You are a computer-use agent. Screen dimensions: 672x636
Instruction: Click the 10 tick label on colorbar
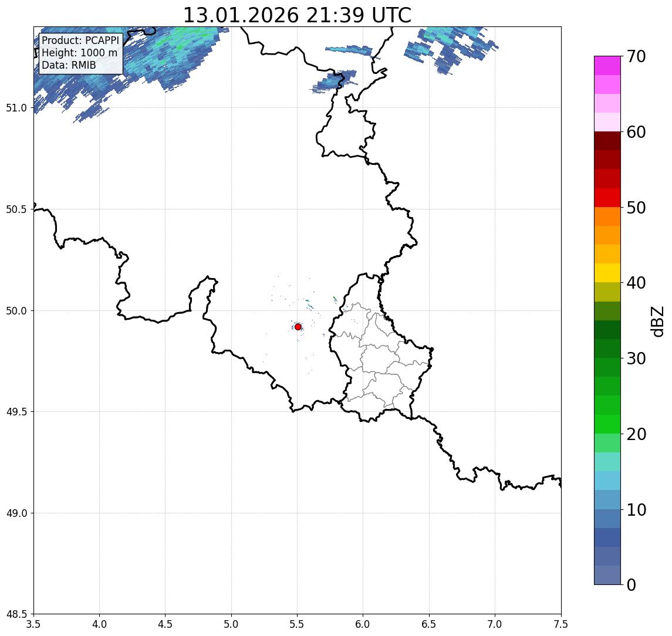[x=636, y=509]
